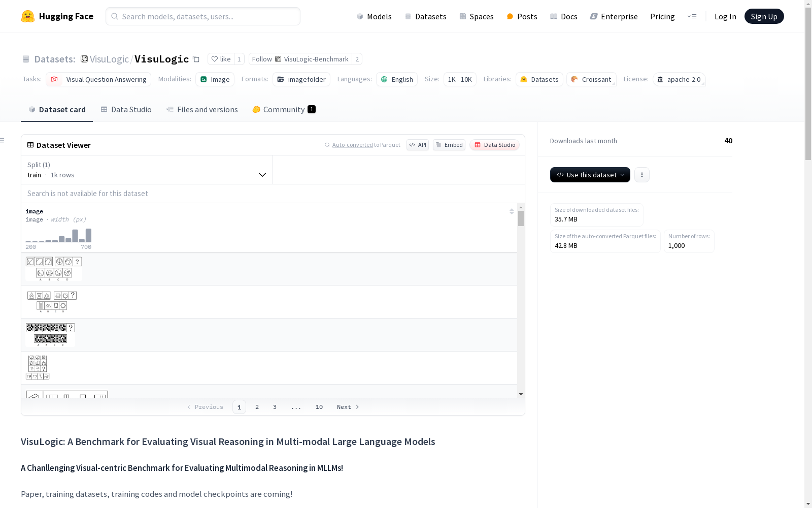The height and width of the screenshot is (508, 812).
Task: Click the API button in Dataset Viewer
Action: click(x=418, y=145)
